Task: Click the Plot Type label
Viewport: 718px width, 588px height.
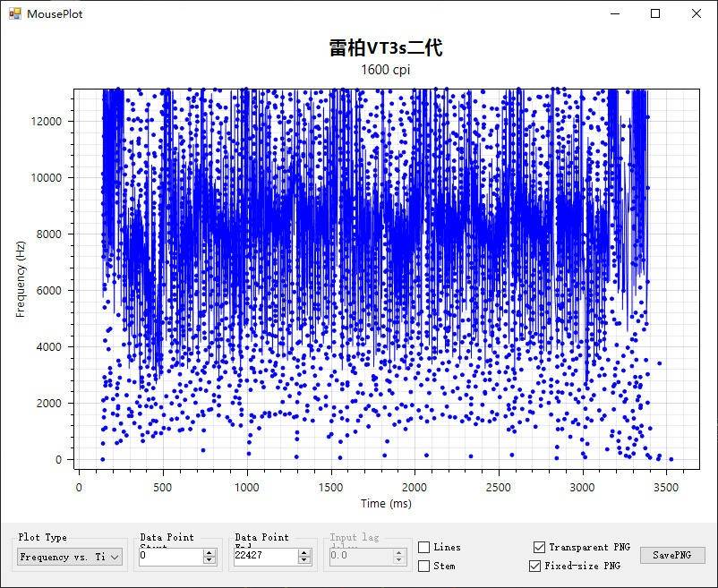Action: (43, 537)
